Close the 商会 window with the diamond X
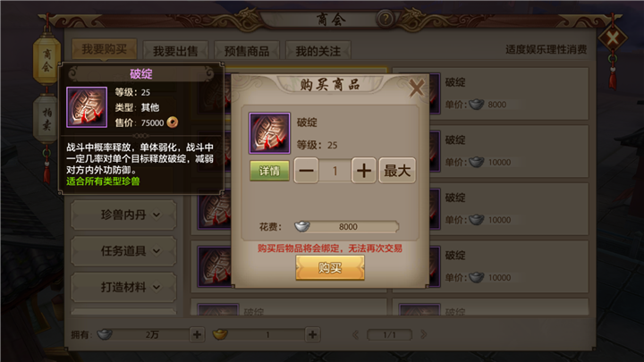Image resolution: width=644 pixels, height=362 pixels. pos(613,38)
